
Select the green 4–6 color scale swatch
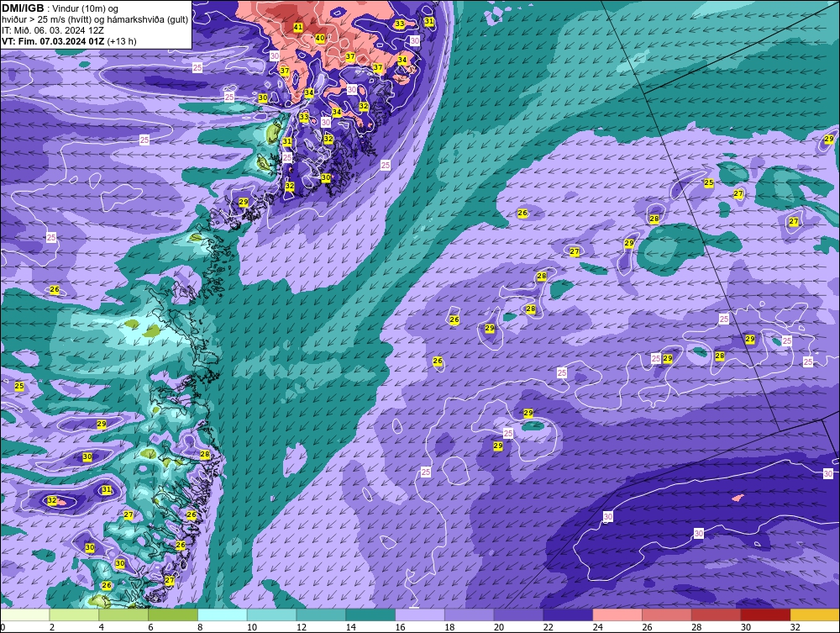(x=123, y=615)
